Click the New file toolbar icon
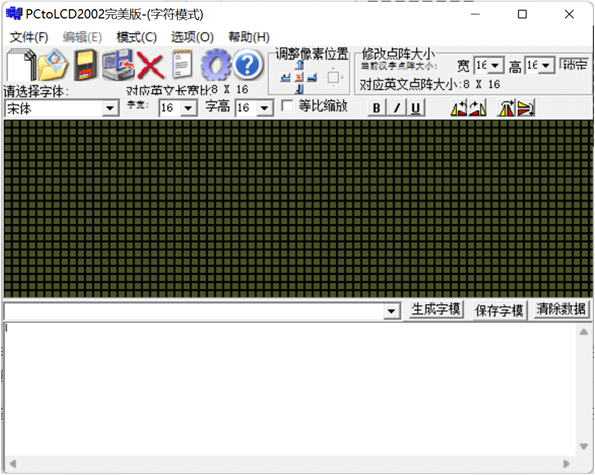The width and height of the screenshot is (595, 475). click(x=21, y=65)
